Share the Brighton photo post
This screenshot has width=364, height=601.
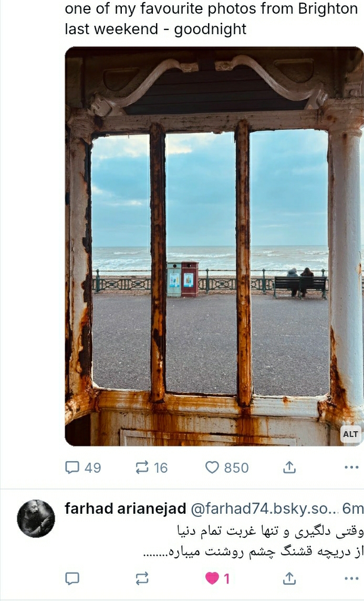click(289, 467)
